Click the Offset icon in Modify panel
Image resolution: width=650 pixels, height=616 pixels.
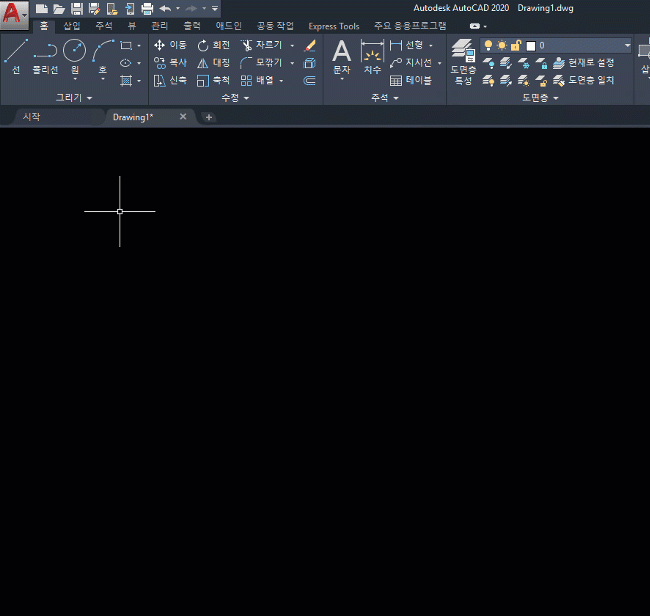click(x=310, y=80)
